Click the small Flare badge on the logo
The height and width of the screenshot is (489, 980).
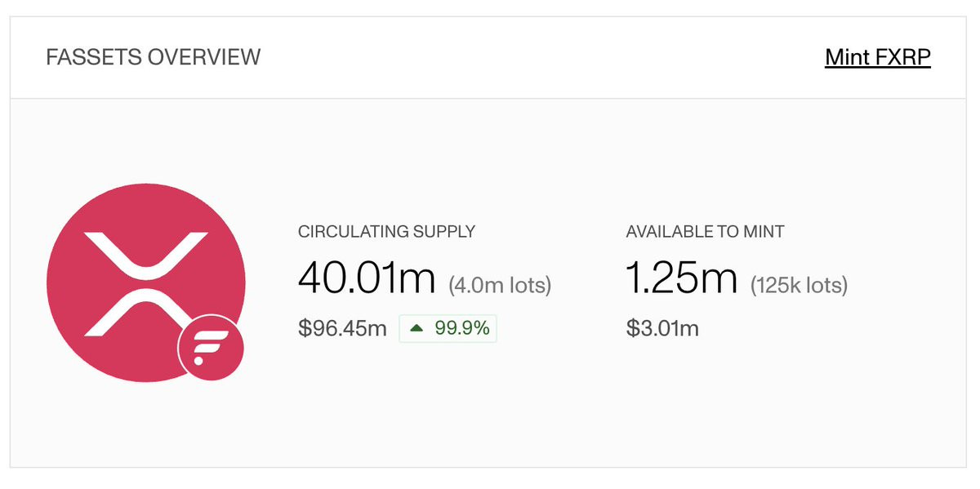pos(211,349)
